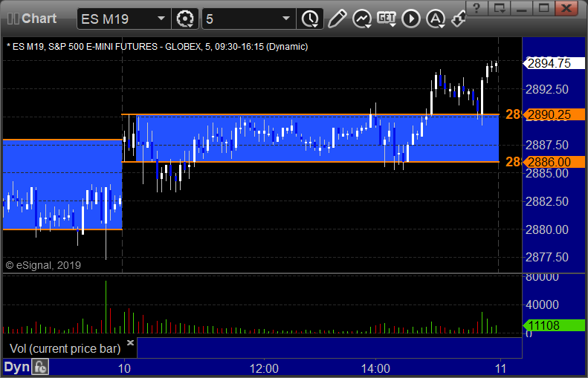Click the 2877.50 price axis label
The image size is (588, 378).
tap(547, 257)
